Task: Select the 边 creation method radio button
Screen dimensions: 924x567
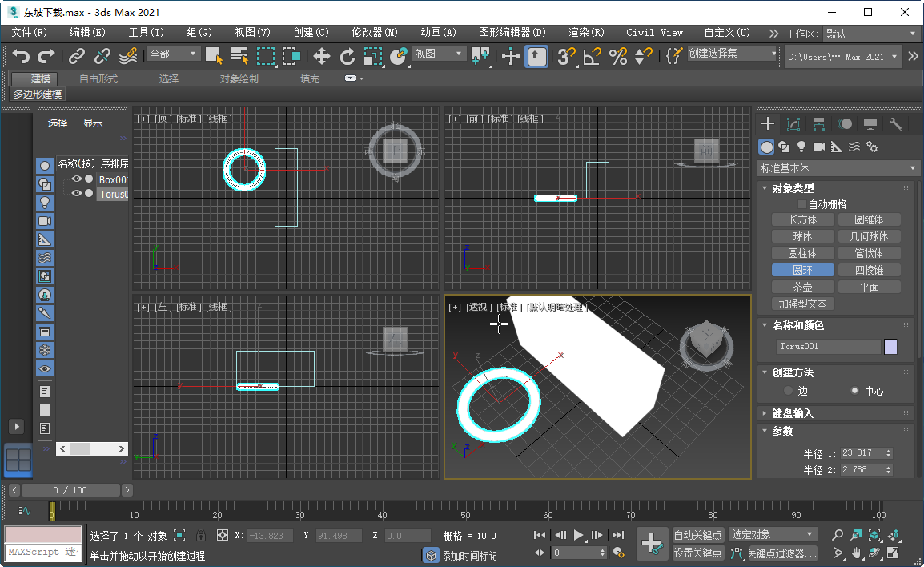Action: click(789, 391)
